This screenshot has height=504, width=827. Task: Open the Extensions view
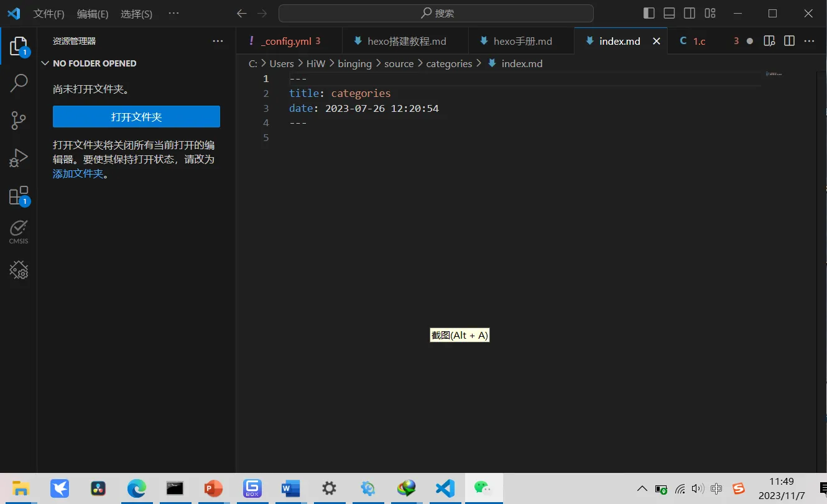pos(19,196)
